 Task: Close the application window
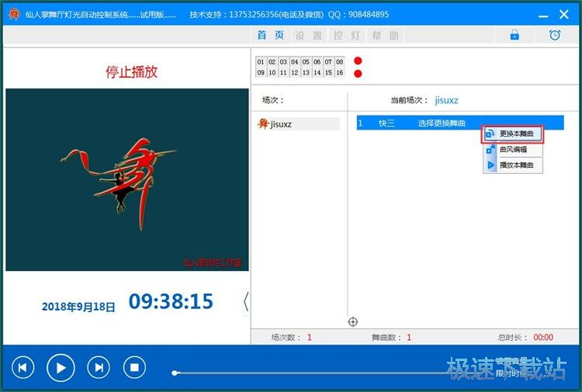click(x=564, y=15)
